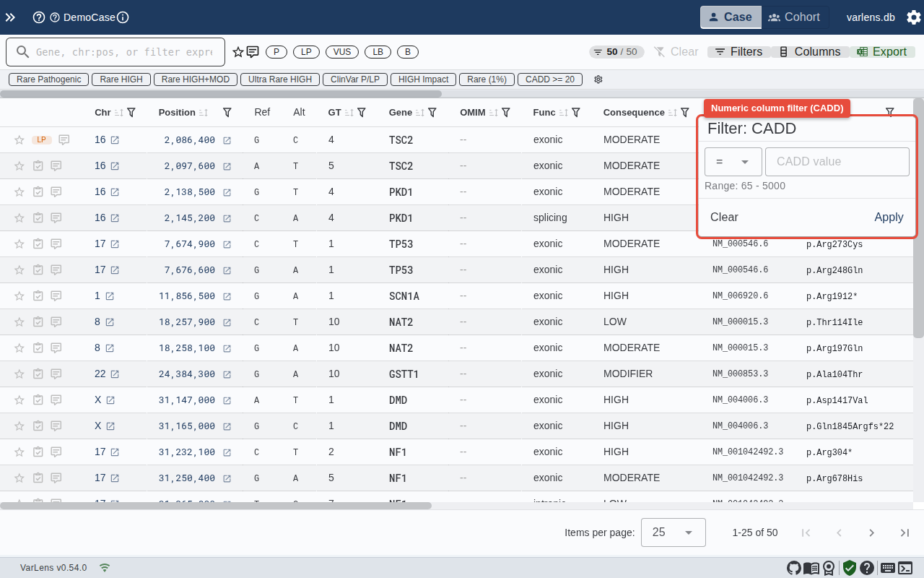Open the comparison operator dropdown in CADD filter

(733, 162)
